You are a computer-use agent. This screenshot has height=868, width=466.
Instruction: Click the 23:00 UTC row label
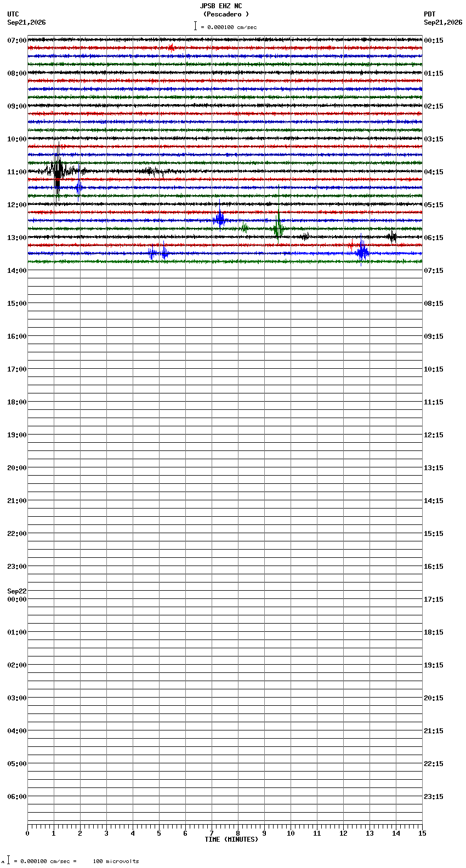(x=17, y=567)
